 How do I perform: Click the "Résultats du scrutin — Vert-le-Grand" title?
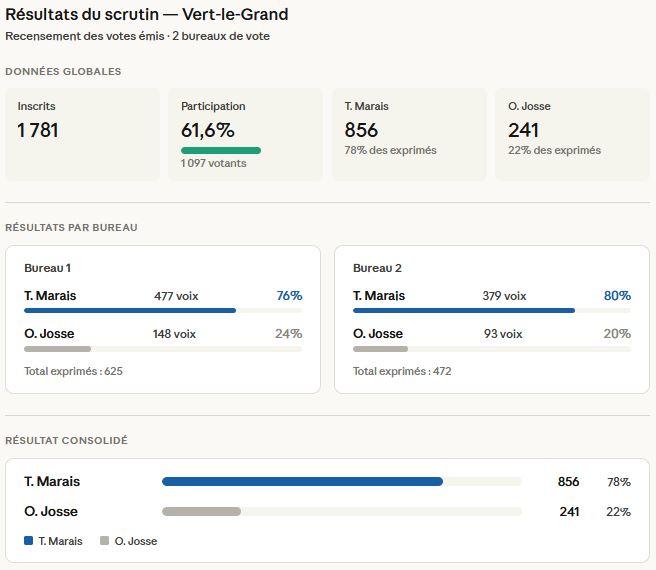[147, 15]
